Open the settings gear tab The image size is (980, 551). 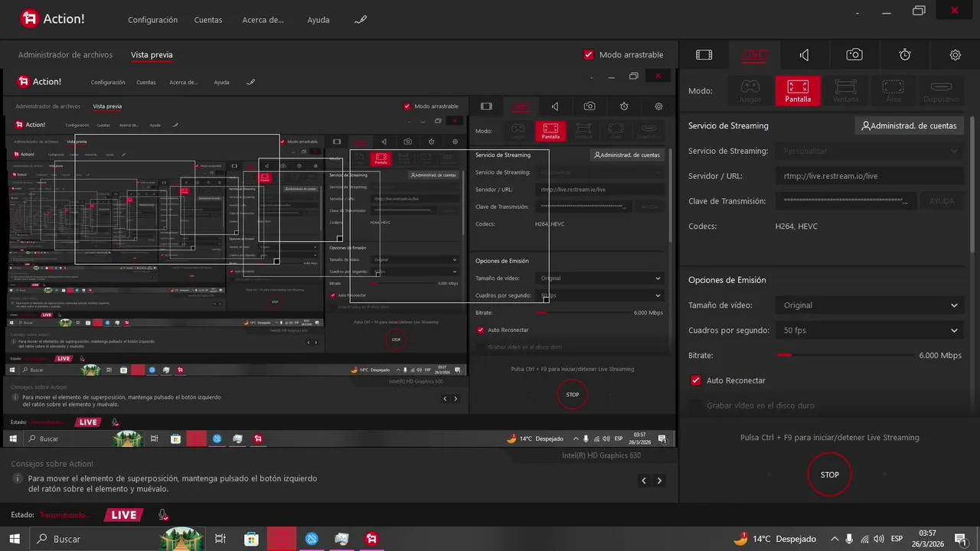(955, 54)
